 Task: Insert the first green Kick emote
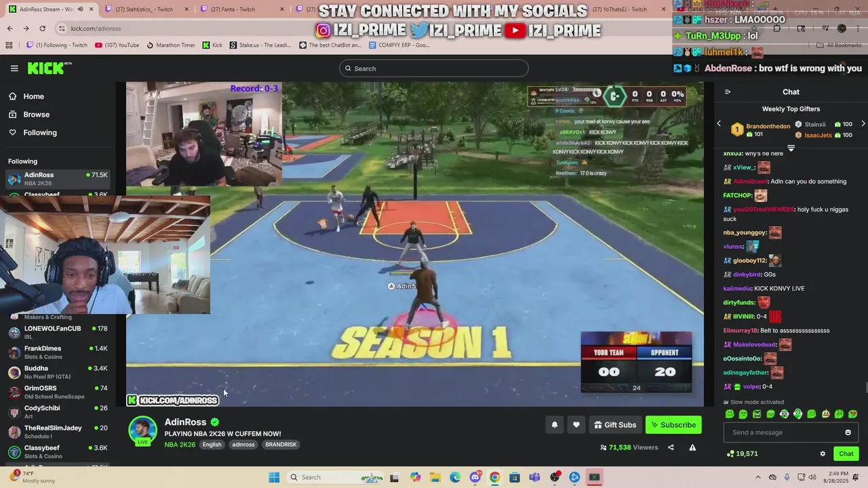pos(730,414)
